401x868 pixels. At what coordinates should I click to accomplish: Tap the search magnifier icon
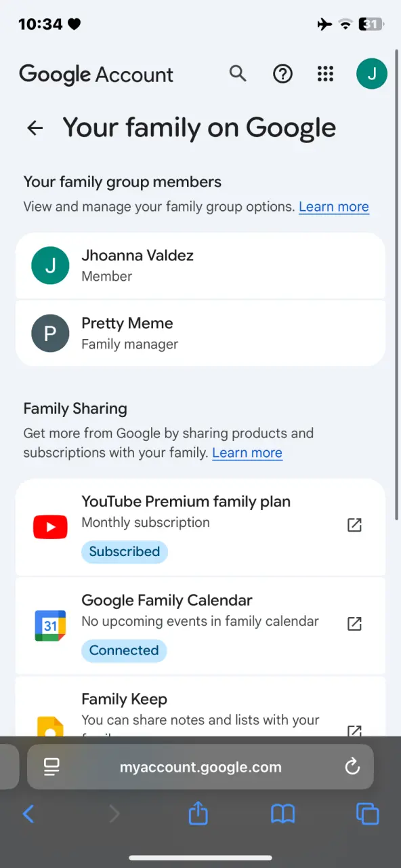pos(238,73)
